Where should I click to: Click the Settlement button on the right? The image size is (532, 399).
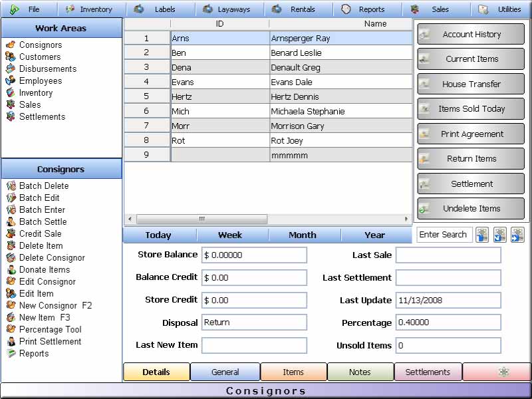point(471,184)
